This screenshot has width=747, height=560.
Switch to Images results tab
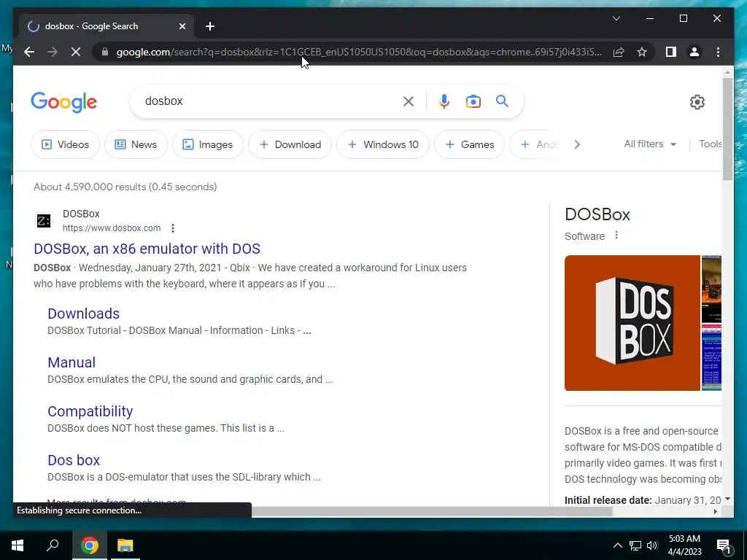tap(208, 144)
